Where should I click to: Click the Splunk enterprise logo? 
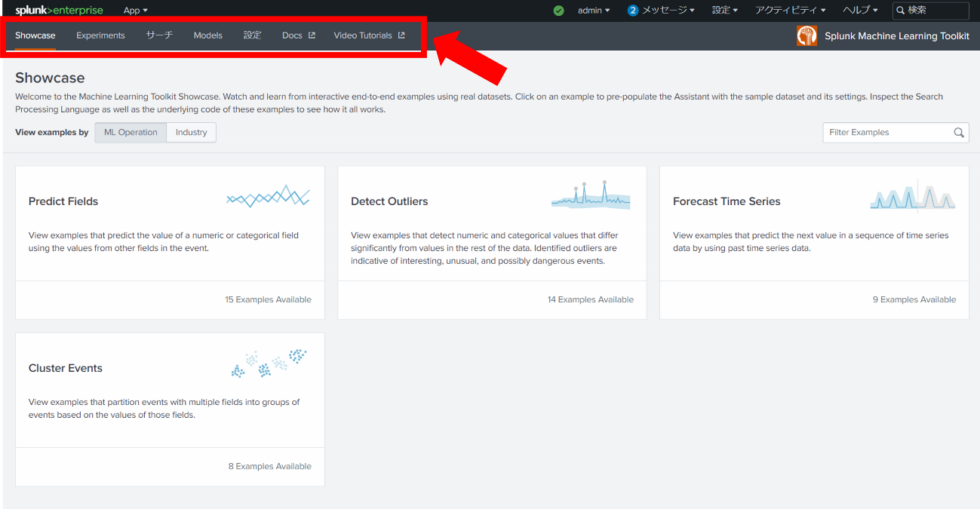59,11
